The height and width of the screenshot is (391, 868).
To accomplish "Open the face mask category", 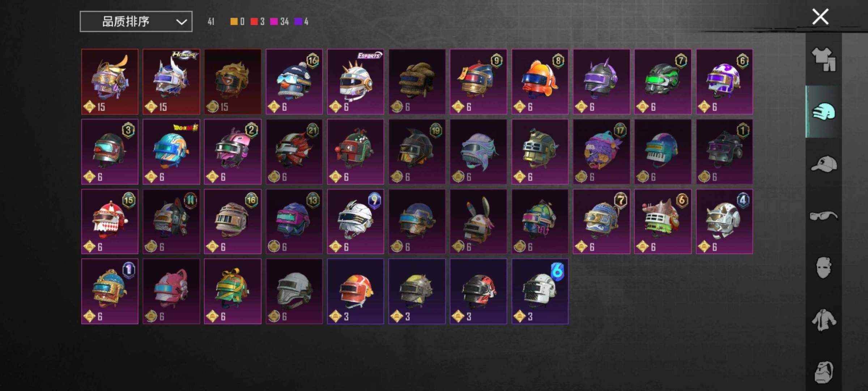I will tap(824, 268).
